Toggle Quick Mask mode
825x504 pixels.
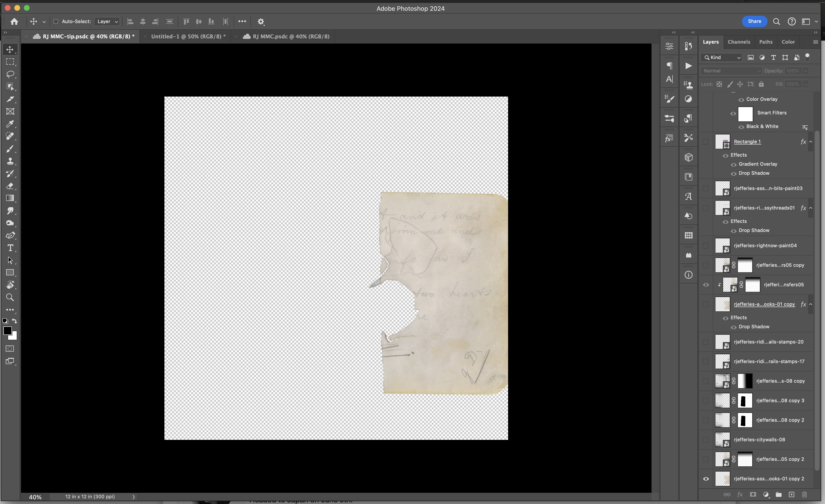pyautogui.click(x=10, y=349)
